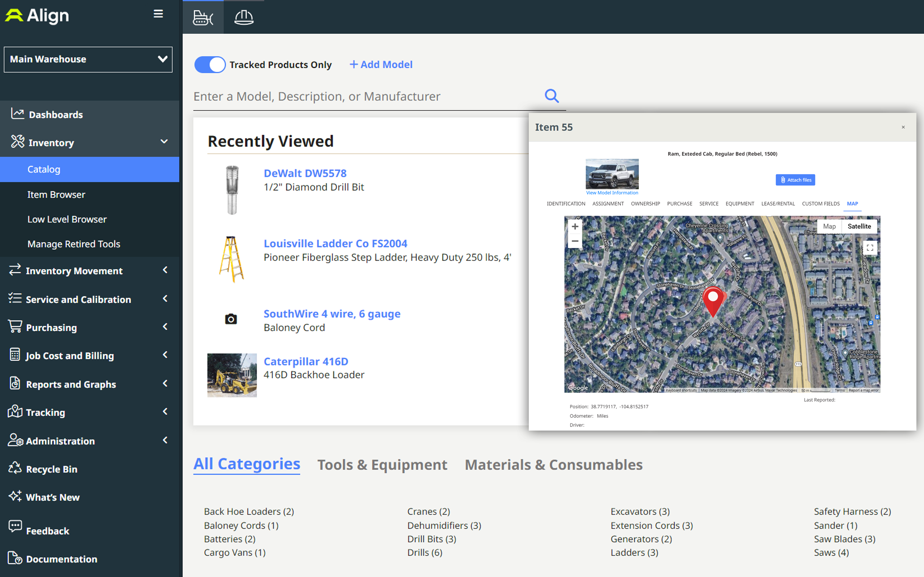Viewport: 924px width, 577px height.
Task: Select the Tools & Equipment category tab
Action: tap(382, 465)
